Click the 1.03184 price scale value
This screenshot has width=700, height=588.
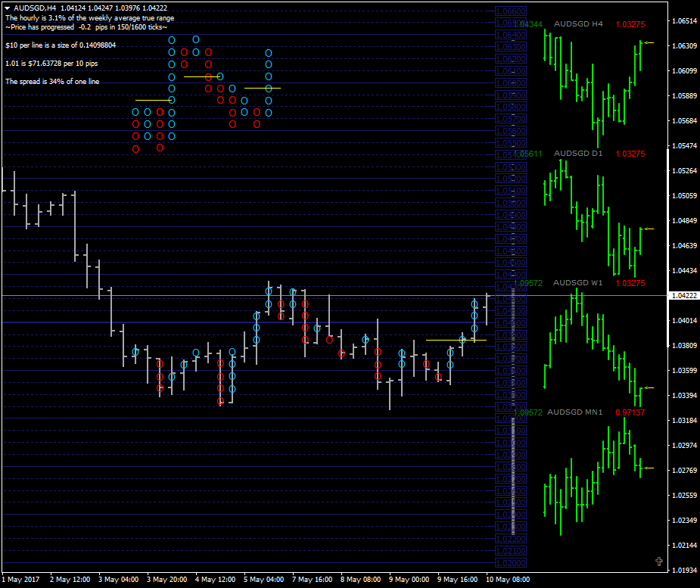[684, 421]
